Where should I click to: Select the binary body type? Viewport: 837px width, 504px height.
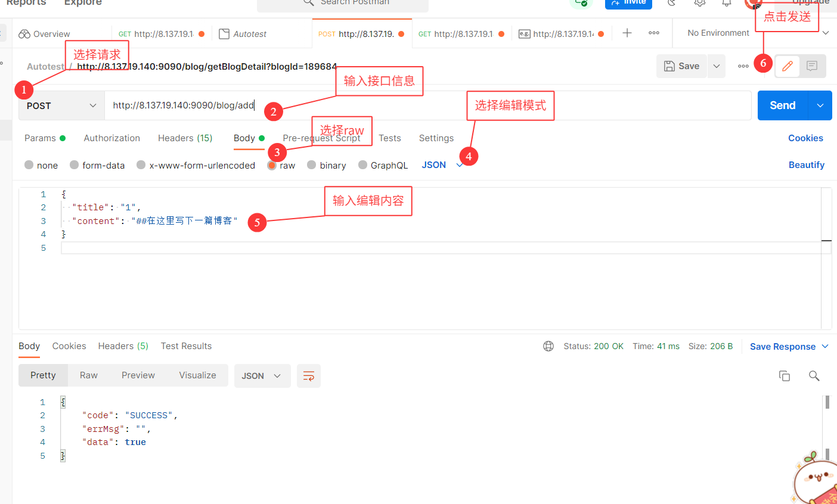(x=327, y=165)
